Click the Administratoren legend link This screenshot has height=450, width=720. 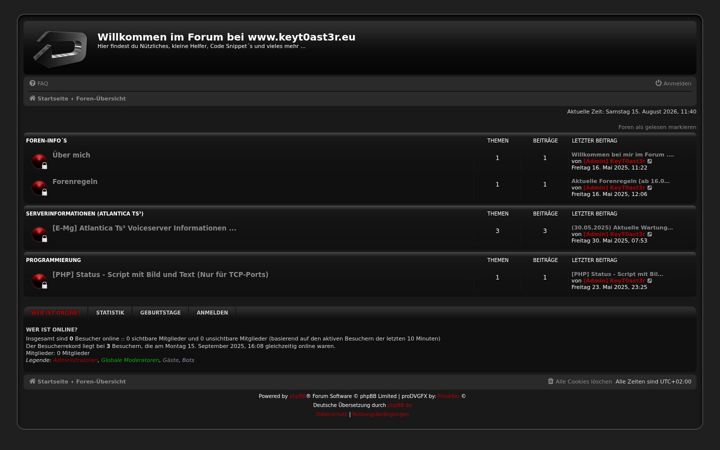point(75,360)
